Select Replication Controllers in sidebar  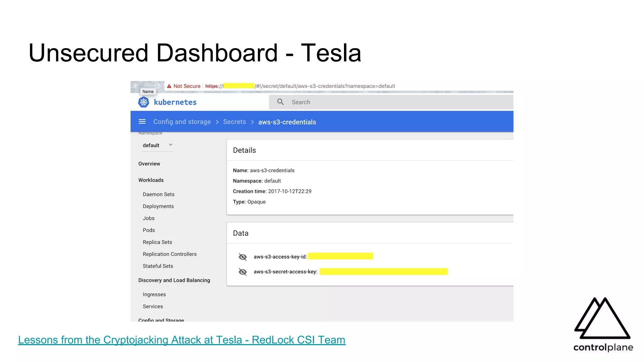click(x=169, y=254)
